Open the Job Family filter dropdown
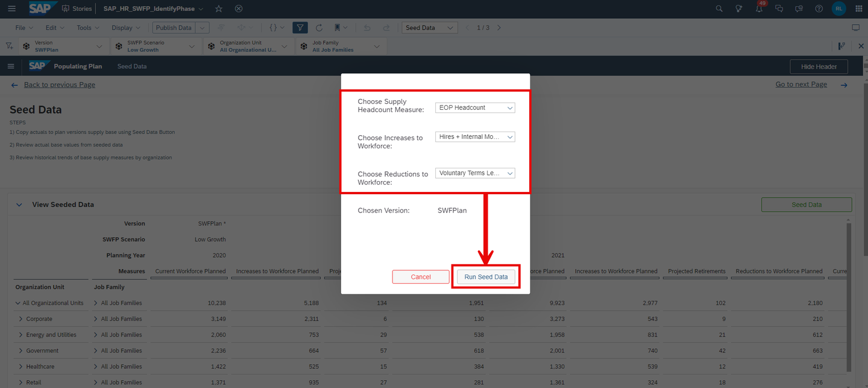Viewport: 868px width, 388px height. (x=341, y=46)
